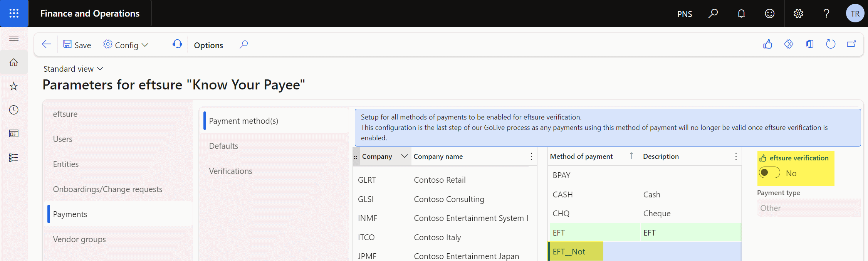Go to Home in sidebar
Viewport: 868px width, 261px height.
point(14,62)
